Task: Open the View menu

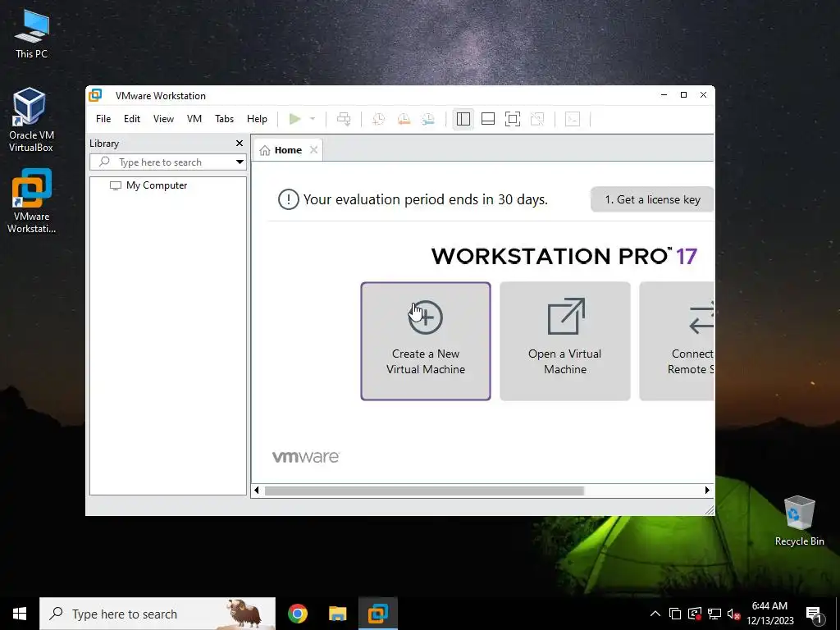Action: [163, 119]
